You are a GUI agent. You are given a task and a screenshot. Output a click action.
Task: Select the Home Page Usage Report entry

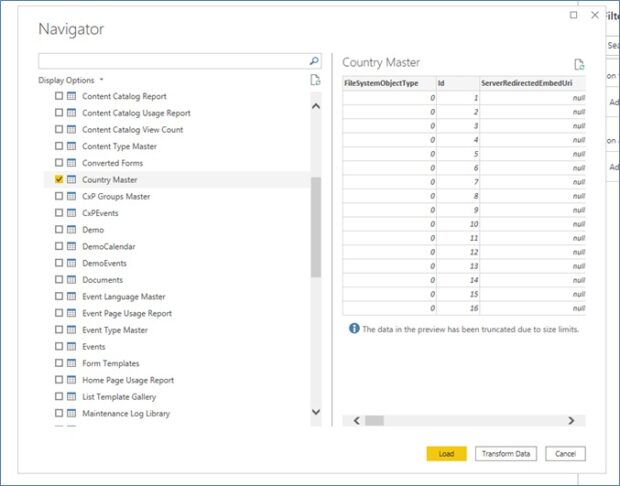coord(128,380)
